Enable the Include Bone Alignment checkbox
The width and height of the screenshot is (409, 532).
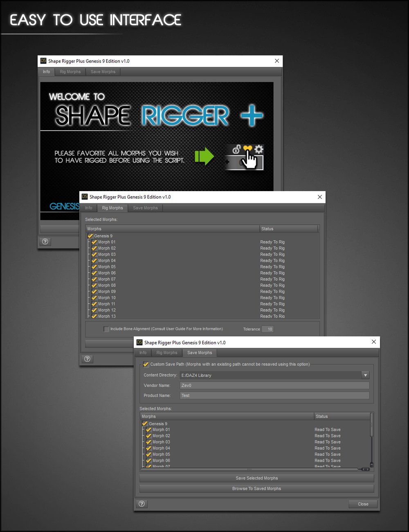click(106, 329)
